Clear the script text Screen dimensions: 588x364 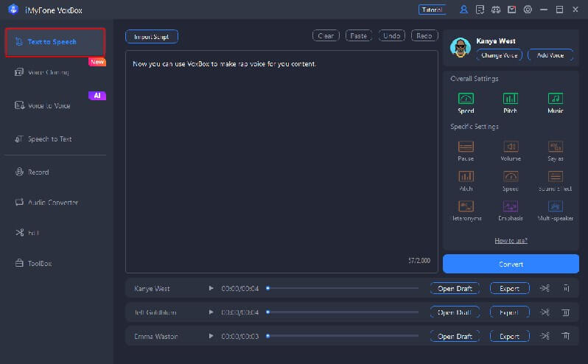(x=326, y=35)
